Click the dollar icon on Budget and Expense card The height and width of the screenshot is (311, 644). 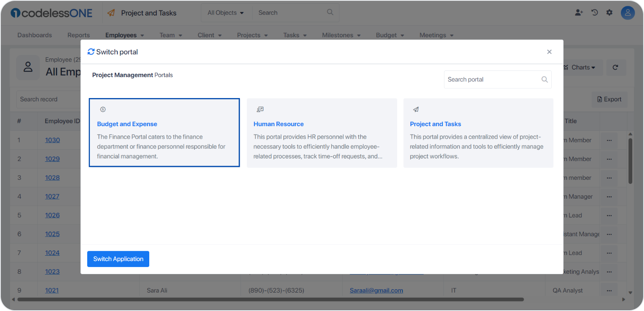103,109
